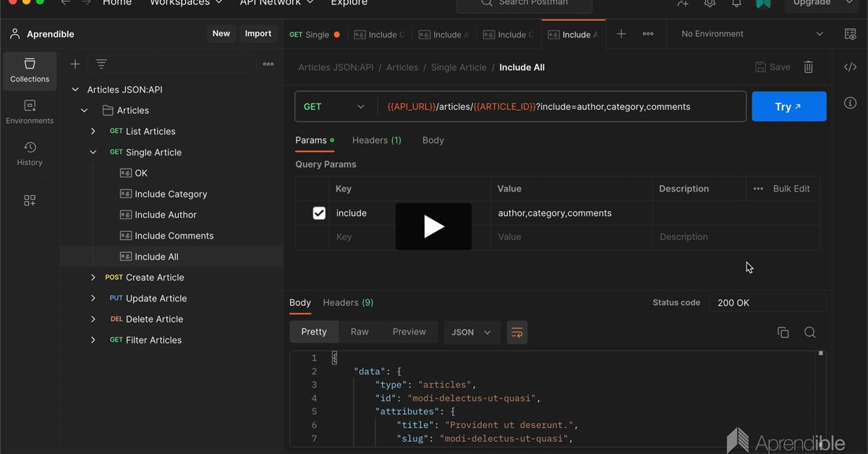868x454 pixels.
Task: Switch to the request Body tab
Action: click(433, 140)
